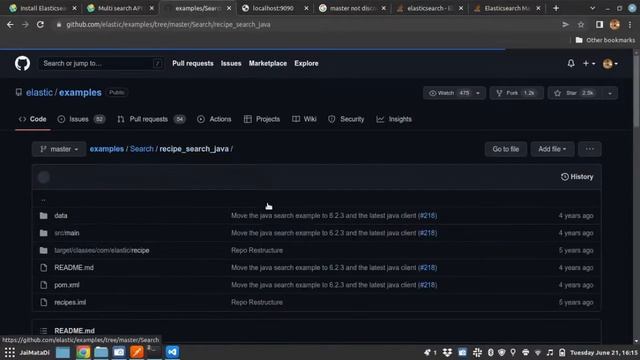The width and height of the screenshot is (640, 360).
Task: Open the Wiki tab
Action: (304, 119)
